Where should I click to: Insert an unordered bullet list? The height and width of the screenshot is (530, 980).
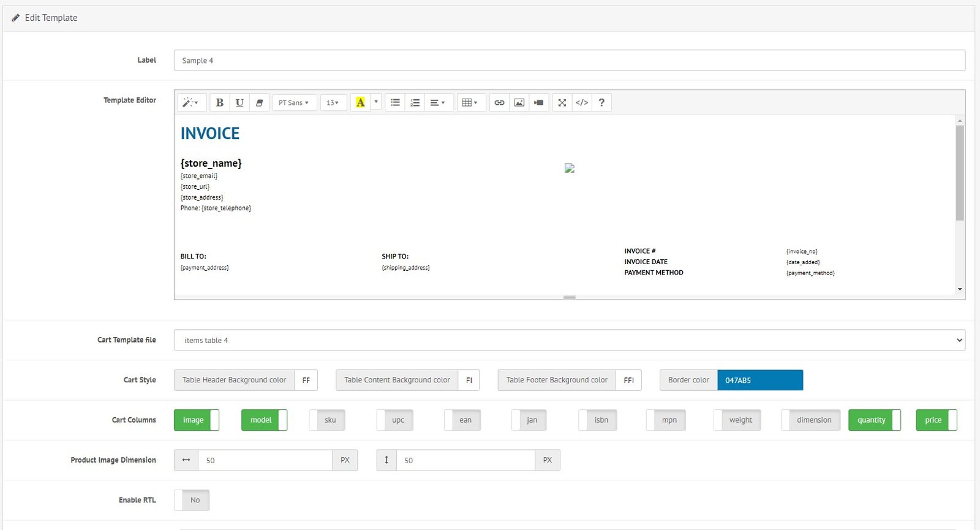[x=395, y=102]
